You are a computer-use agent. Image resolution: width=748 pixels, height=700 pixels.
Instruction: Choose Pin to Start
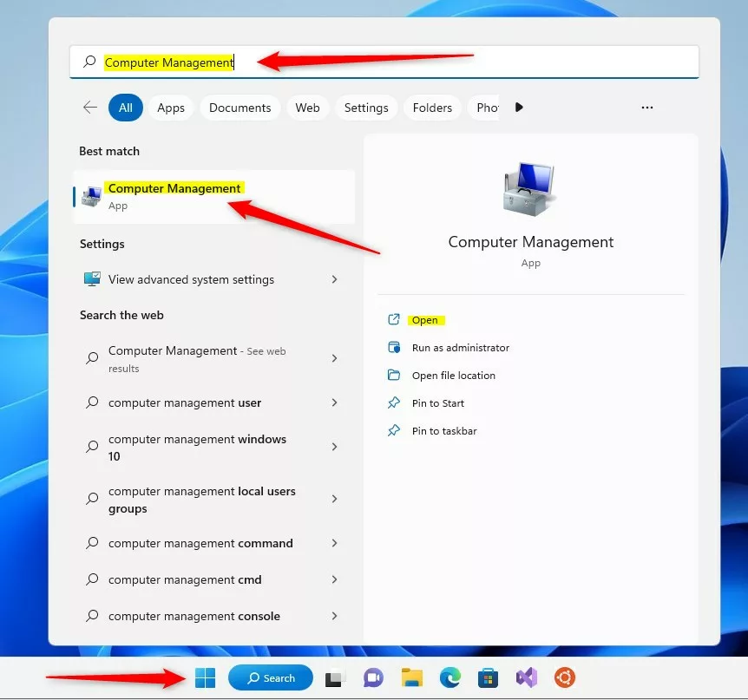[438, 403]
